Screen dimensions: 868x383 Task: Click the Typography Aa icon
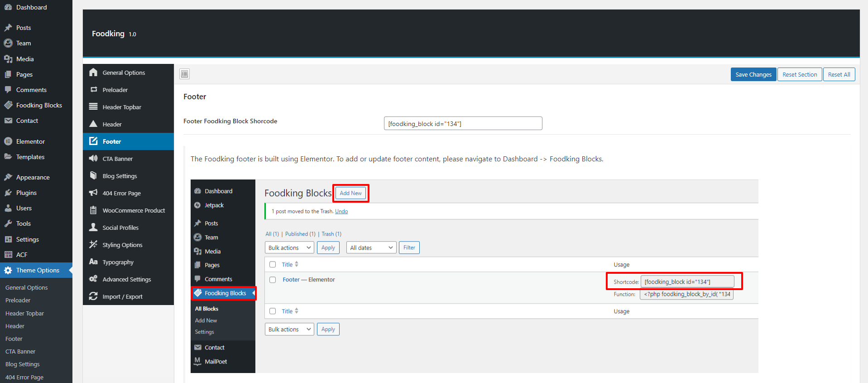93,262
